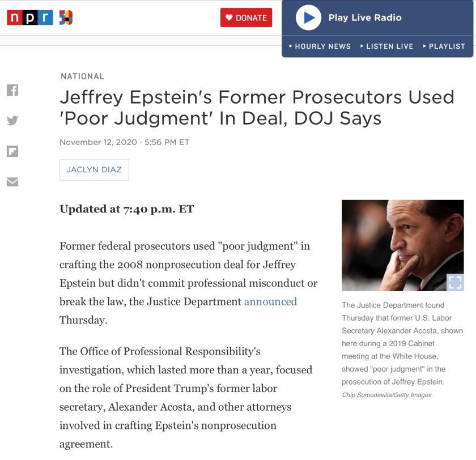Open author Jaclyn Diaz's page
Viewport: 476px width, 460px height.
pyautogui.click(x=94, y=170)
